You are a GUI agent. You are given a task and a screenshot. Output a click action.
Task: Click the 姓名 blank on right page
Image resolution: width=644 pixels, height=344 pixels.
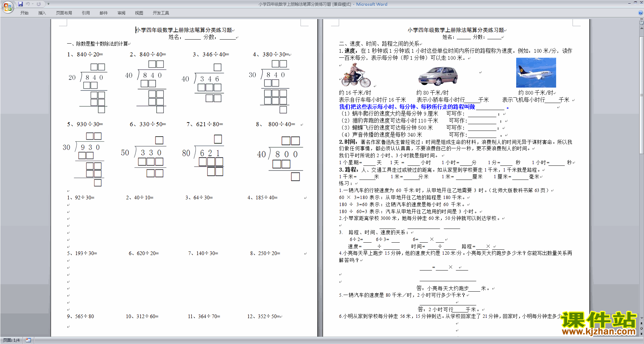pyautogui.click(x=464, y=37)
